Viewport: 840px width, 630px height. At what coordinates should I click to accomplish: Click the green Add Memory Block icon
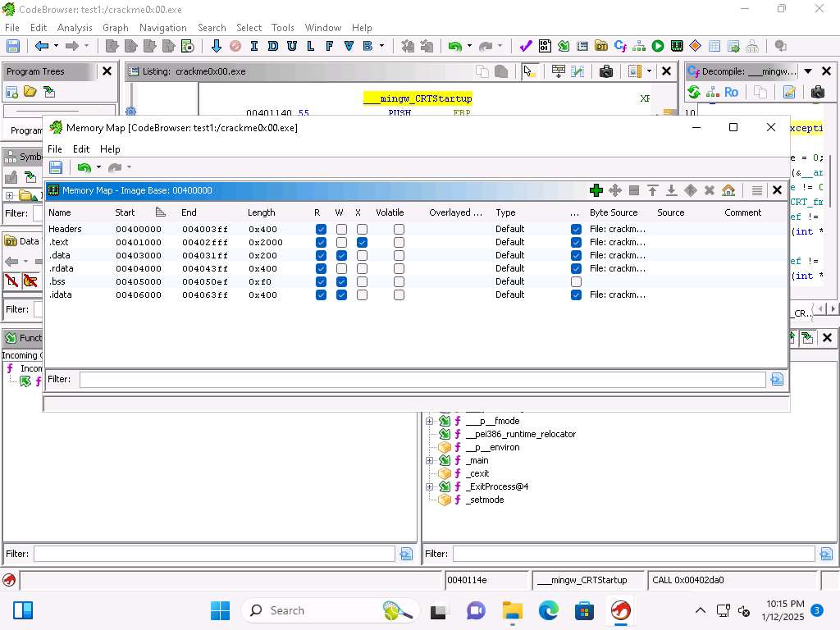pyautogui.click(x=596, y=190)
